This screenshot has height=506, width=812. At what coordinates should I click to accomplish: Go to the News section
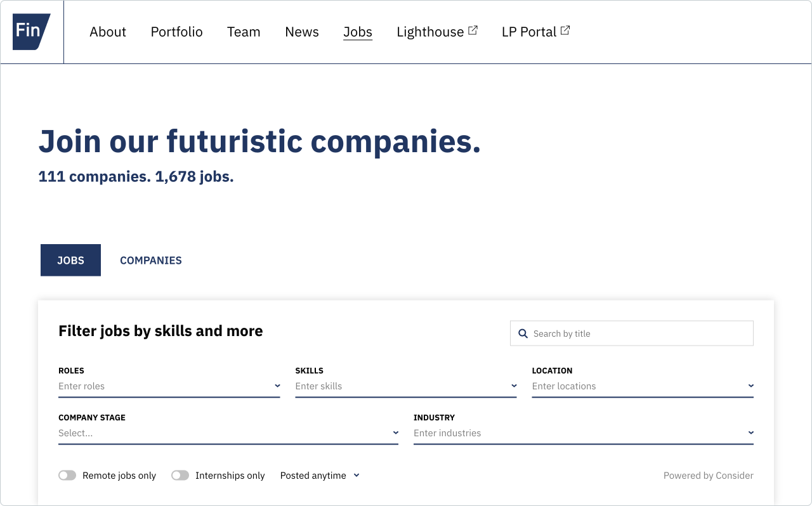click(301, 31)
